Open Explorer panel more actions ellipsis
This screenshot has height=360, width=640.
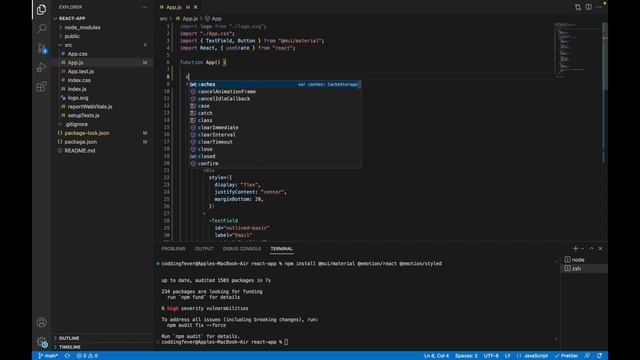(x=144, y=7)
